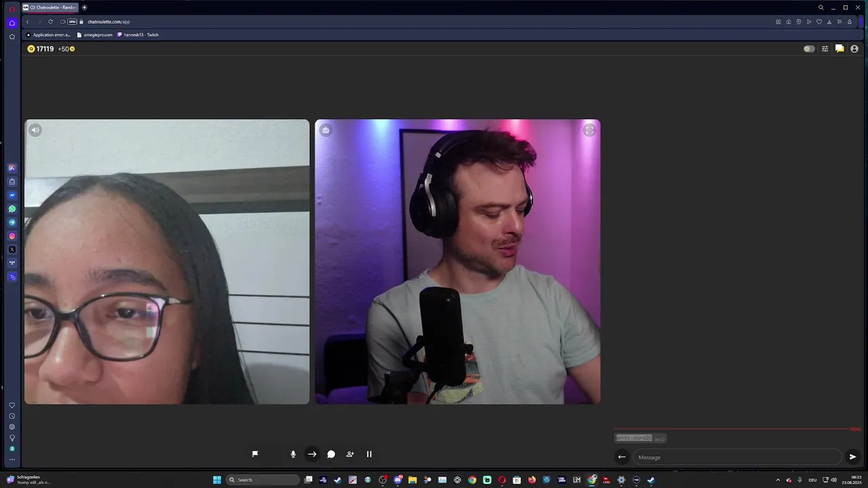This screenshot has width=868, height=488.
Task: Open sidebar three-dots more menu
Action: (x=12, y=460)
